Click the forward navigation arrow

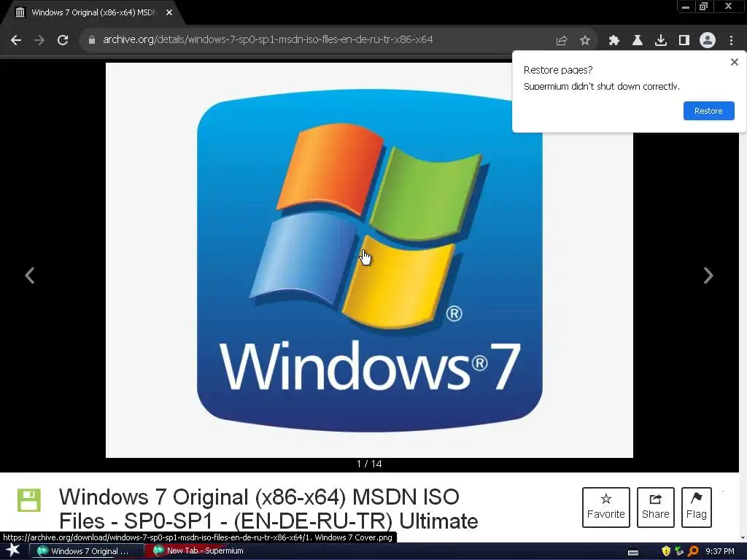[x=39, y=40]
